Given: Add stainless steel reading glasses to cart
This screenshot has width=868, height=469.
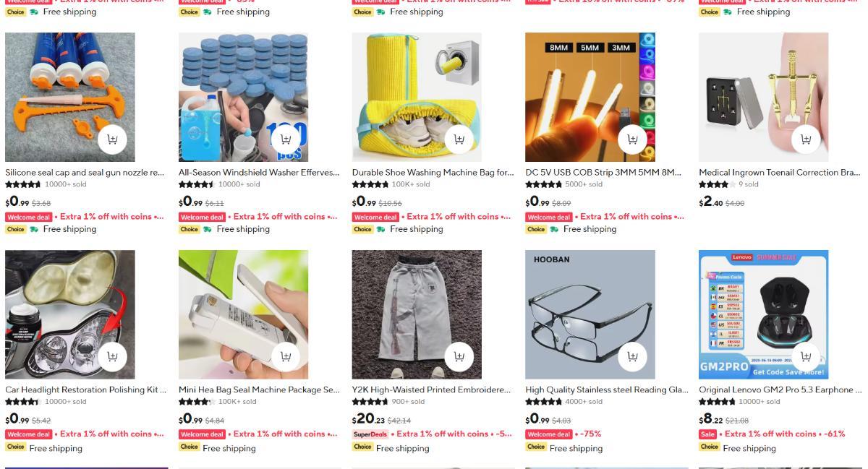Looking at the screenshot, I should [x=632, y=356].
